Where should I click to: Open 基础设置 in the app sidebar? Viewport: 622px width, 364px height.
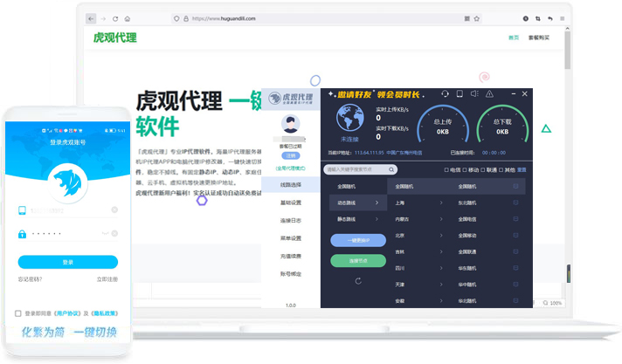[291, 203]
